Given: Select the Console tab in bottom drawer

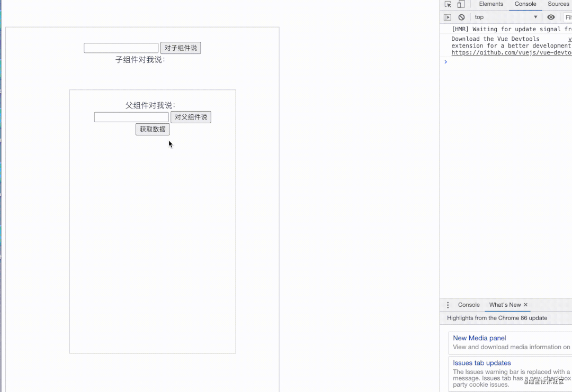Looking at the screenshot, I should pos(469,305).
